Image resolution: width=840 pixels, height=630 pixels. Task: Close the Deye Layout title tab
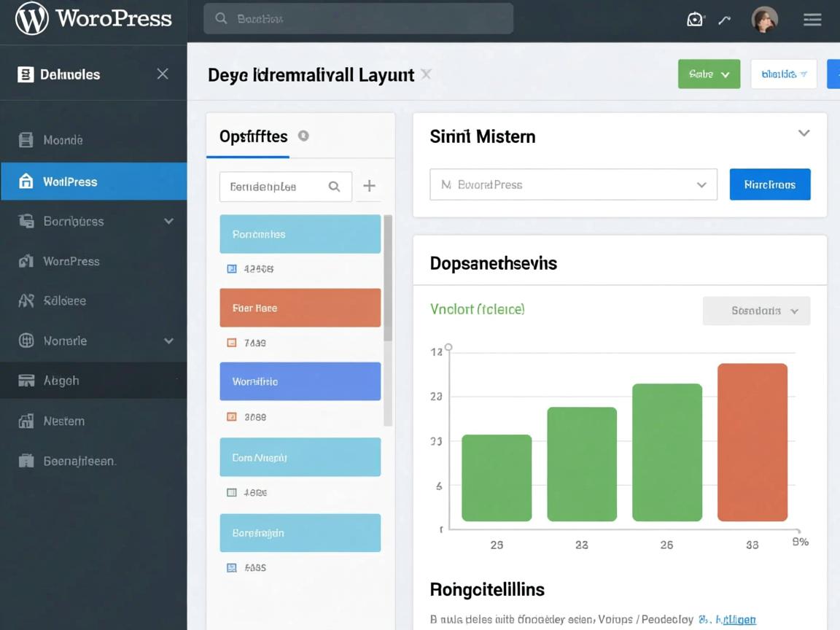427,74
